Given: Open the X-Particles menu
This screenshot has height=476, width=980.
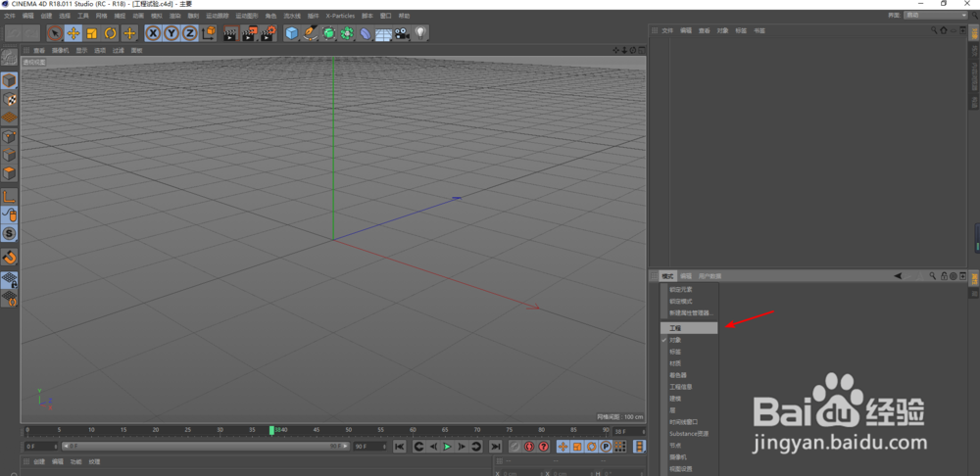Looking at the screenshot, I should point(341,16).
